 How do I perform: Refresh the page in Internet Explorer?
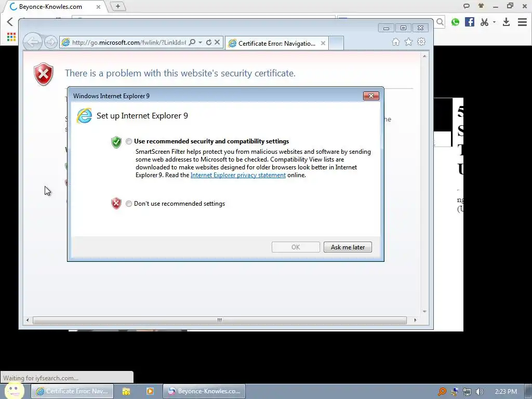tap(209, 42)
